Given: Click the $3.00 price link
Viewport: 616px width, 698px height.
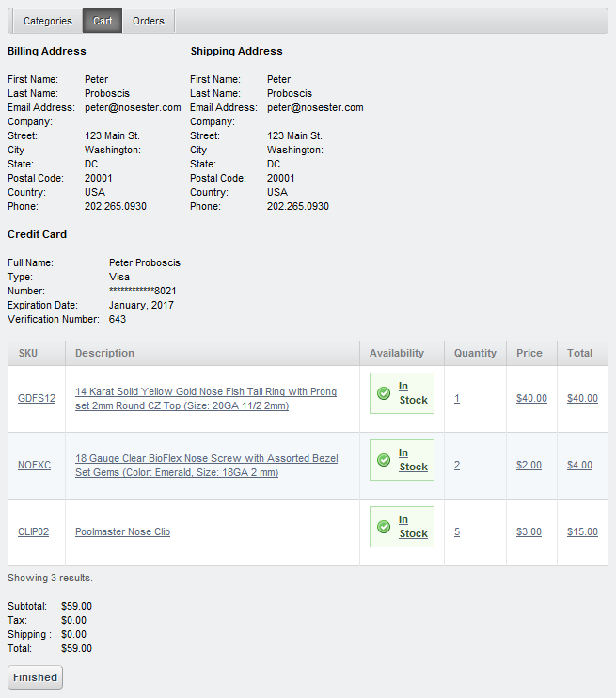Looking at the screenshot, I should click(529, 531).
